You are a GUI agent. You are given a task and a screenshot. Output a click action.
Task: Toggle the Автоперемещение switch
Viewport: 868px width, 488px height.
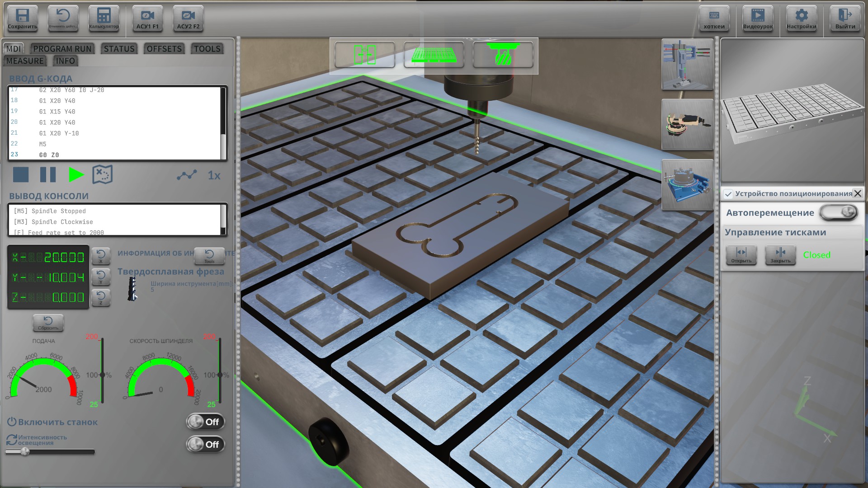coord(839,212)
